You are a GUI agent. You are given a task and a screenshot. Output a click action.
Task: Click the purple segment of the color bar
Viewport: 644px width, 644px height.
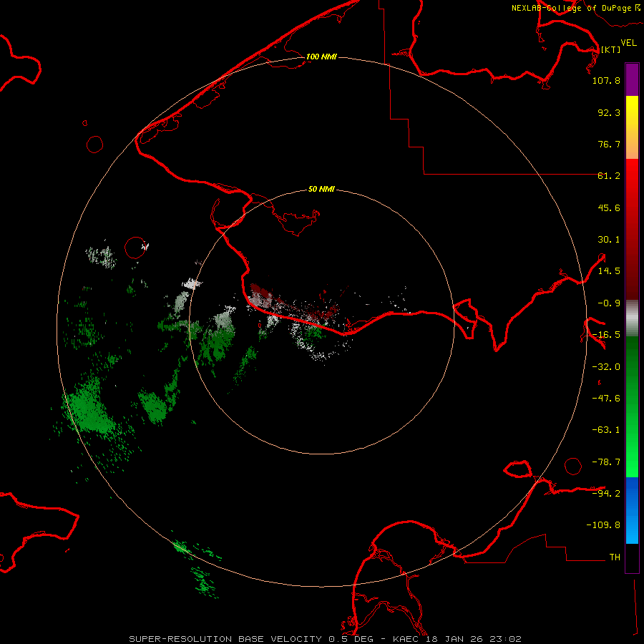point(632,80)
